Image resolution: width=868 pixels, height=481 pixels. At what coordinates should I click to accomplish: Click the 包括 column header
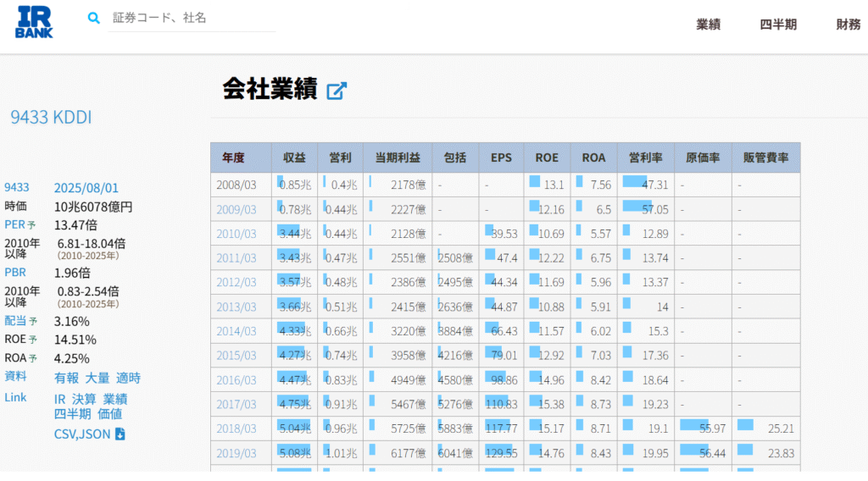(x=455, y=158)
